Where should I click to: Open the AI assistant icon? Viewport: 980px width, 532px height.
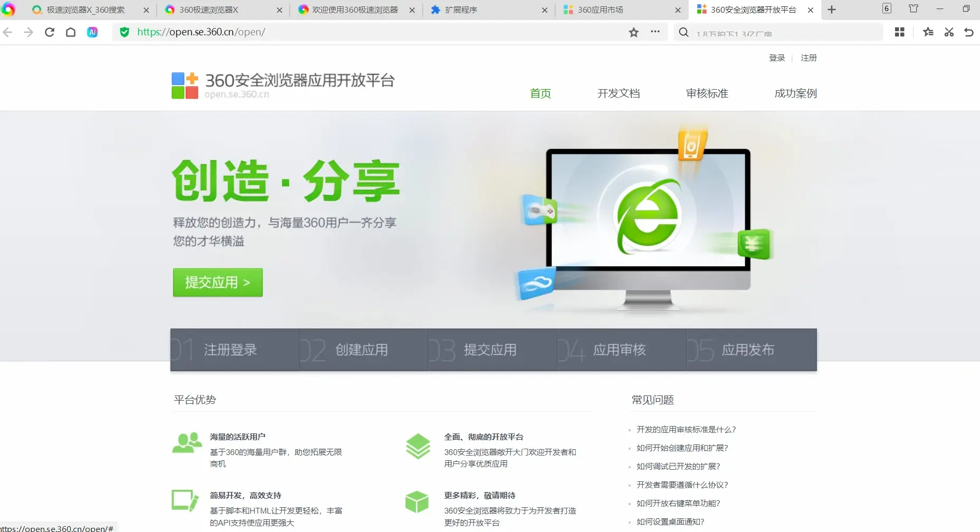pos(92,32)
